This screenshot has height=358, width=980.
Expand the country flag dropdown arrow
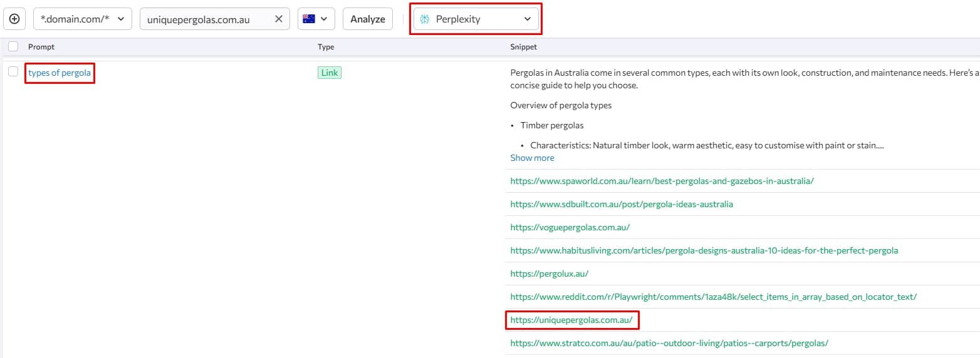[324, 19]
